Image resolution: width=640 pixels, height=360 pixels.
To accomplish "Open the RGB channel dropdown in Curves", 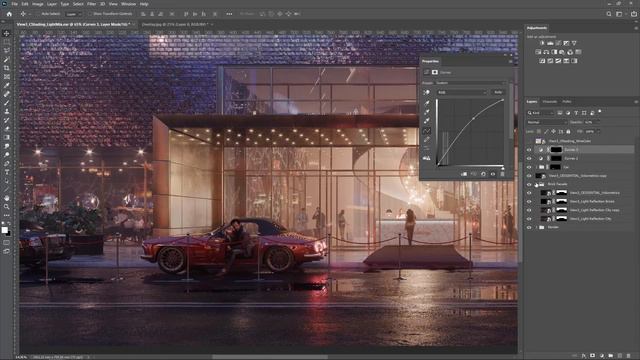I will click(462, 93).
